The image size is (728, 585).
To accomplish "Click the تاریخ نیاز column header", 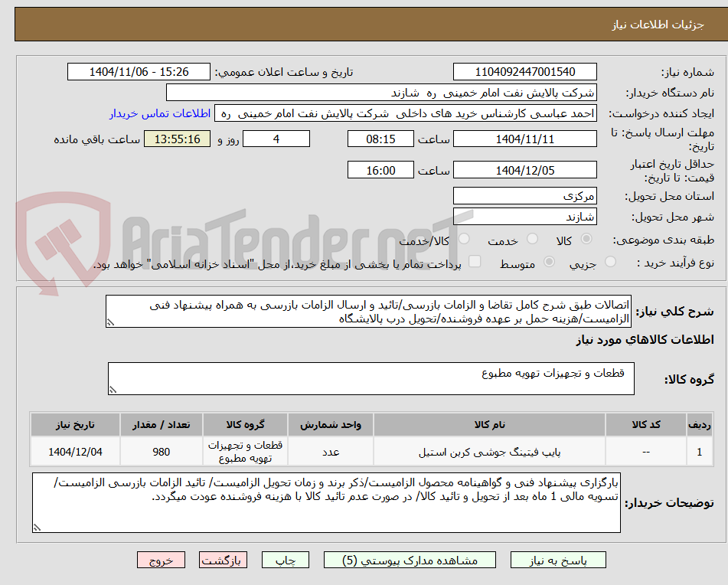I will [x=75, y=425].
